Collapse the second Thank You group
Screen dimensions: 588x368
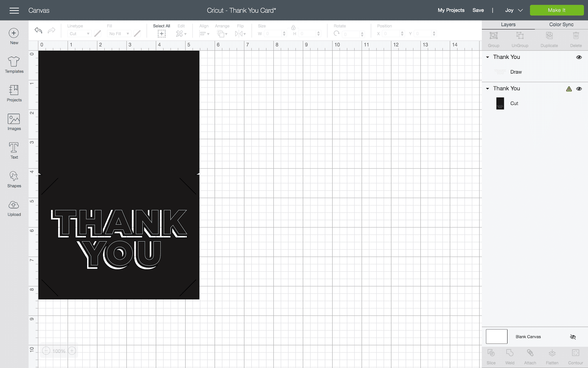(x=488, y=88)
